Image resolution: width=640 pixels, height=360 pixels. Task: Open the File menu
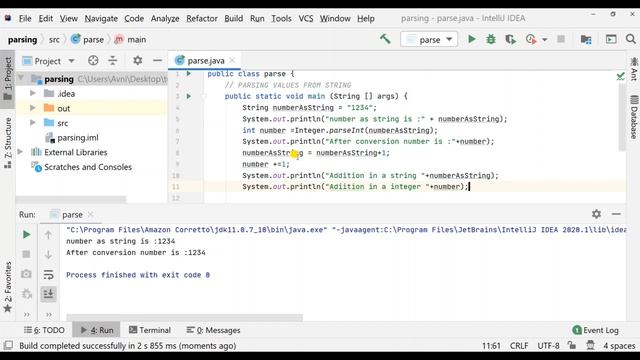click(x=25, y=18)
